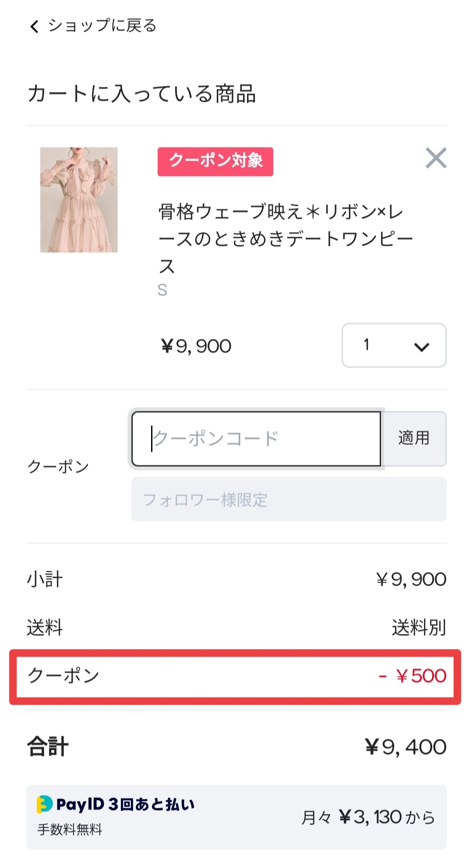The width and height of the screenshot is (473, 868).
Task: Apply coupon with 適用 button
Action: pyautogui.click(x=414, y=438)
